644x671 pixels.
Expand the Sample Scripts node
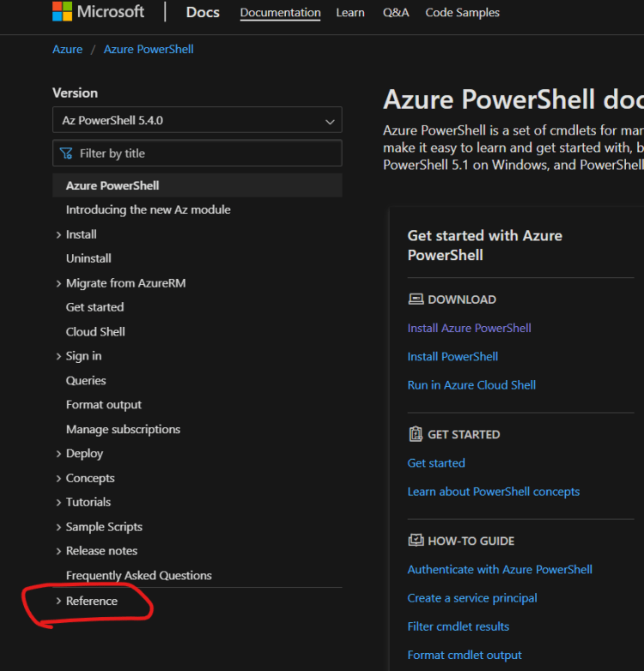(x=58, y=527)
